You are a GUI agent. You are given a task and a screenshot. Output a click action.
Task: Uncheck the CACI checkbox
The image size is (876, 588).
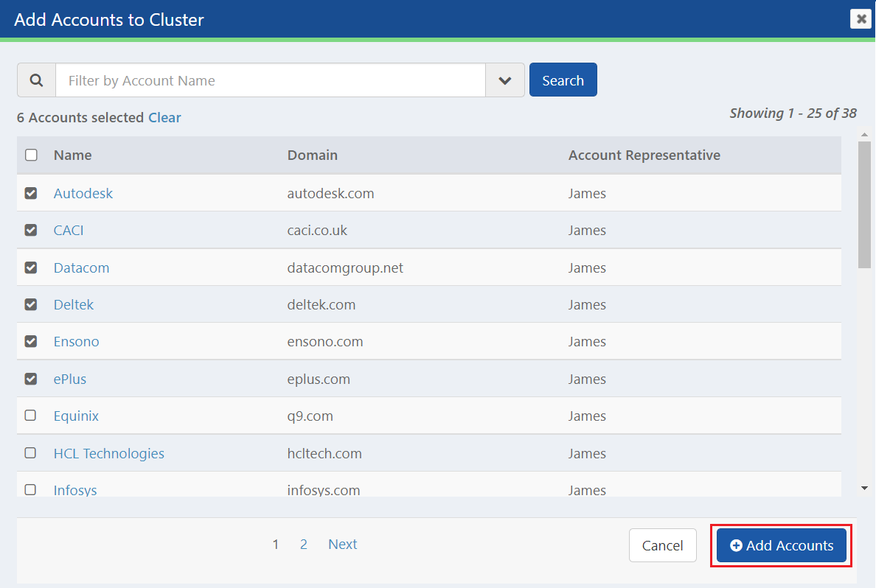click(31, 230)
